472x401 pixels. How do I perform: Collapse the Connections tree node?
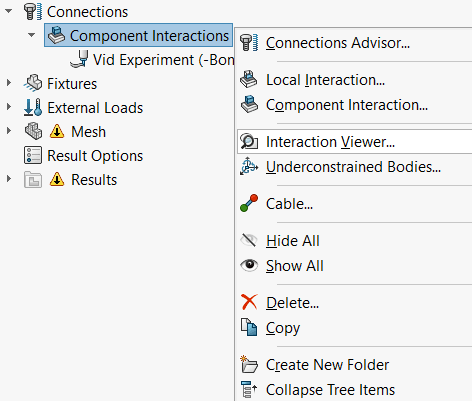[8, 11]
